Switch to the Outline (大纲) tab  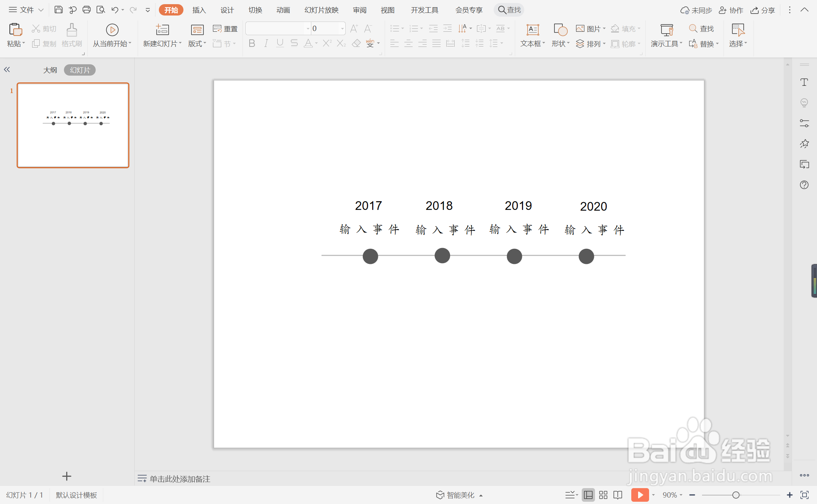tap(50, 70)
